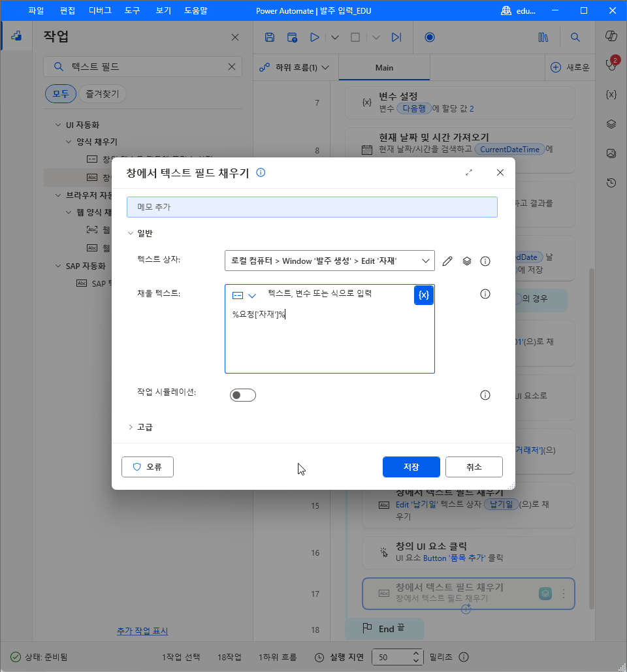Collapse the UI 자동화 tree node
The height and width of the screenshot is (672, 627).
(x=58, y=125)
